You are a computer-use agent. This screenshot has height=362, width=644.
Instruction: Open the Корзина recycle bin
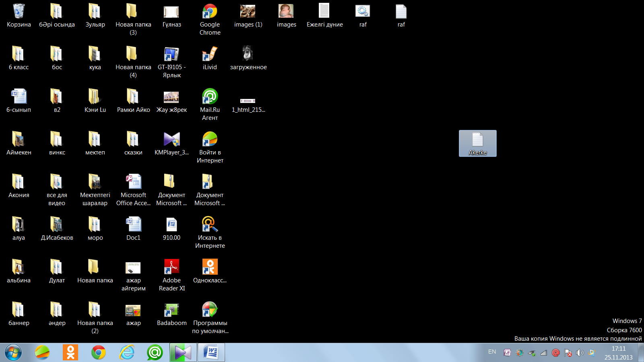[19, 16]
